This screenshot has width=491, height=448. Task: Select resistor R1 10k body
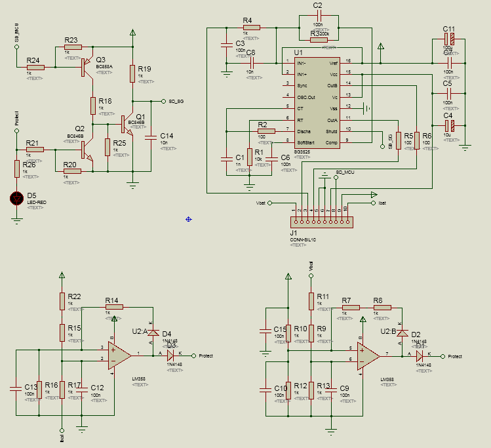(250, 157)
